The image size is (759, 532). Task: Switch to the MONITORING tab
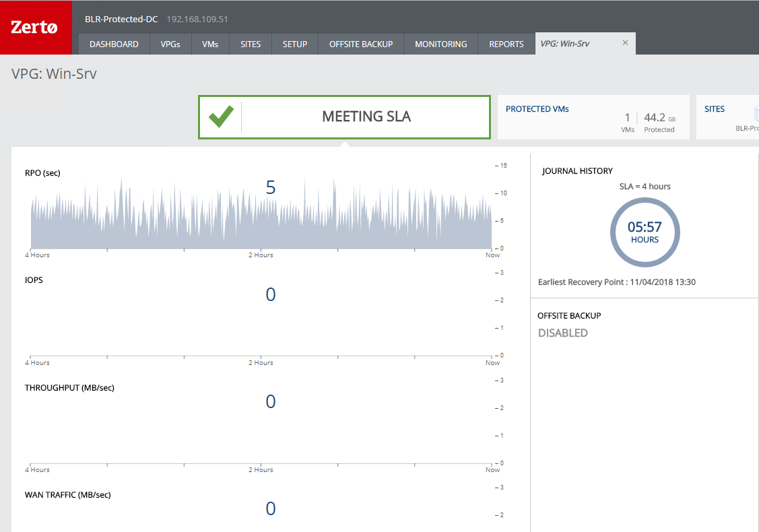click(440, 44)
